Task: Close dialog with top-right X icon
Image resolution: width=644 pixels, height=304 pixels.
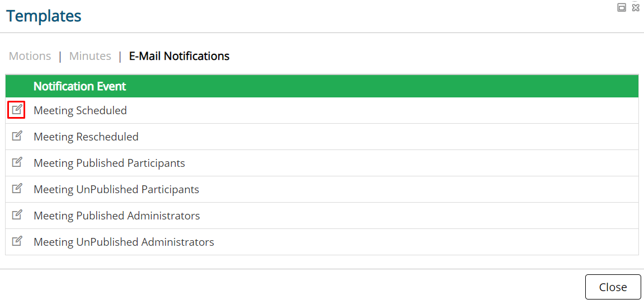Action: point(636,7)
